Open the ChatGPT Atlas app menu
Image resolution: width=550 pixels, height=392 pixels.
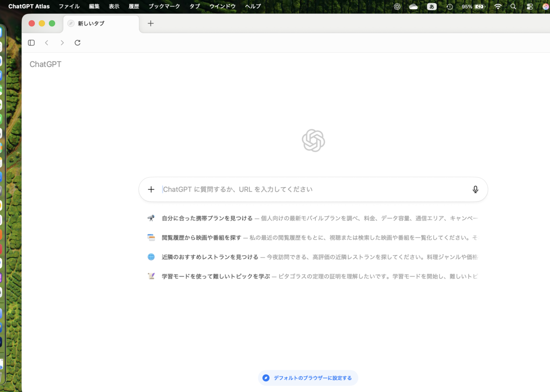(x=29, y=6)
